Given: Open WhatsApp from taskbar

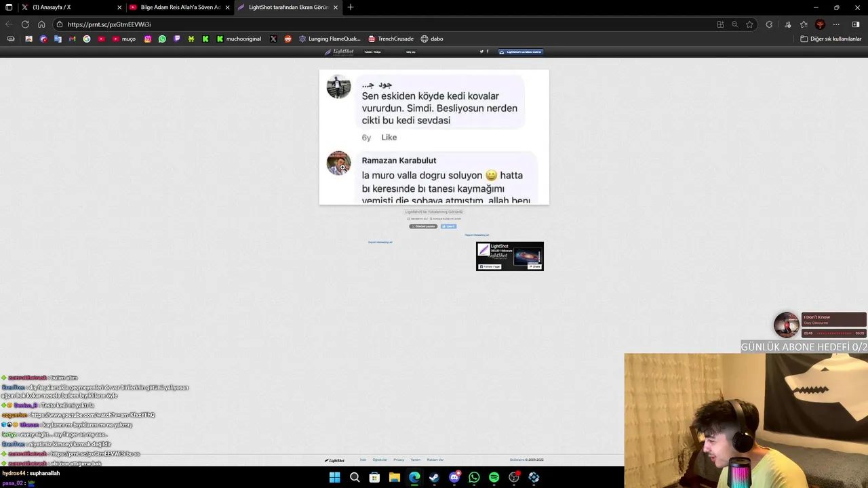Looking at the screenshot, I should pyautogui.click(x=474, y=478).
